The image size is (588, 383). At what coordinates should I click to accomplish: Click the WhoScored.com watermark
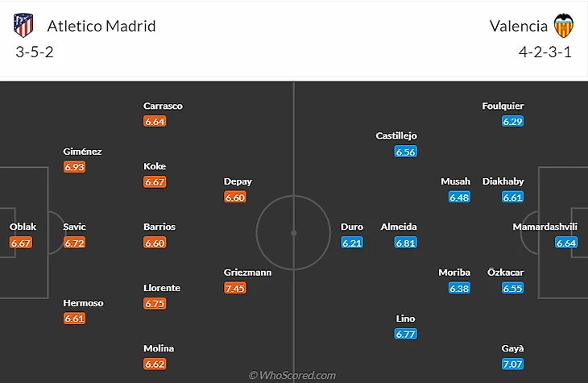coord(292,375)
